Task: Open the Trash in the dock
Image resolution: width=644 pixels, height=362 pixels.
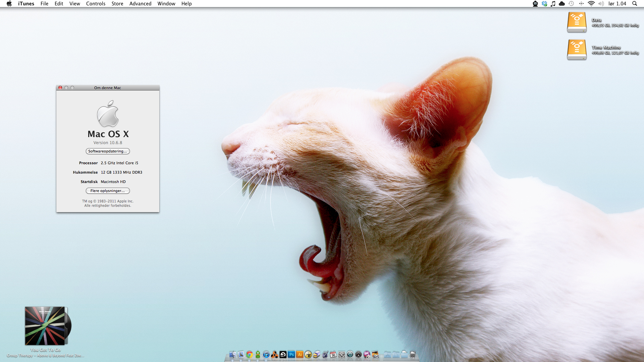Action: (x=413, y=354)
